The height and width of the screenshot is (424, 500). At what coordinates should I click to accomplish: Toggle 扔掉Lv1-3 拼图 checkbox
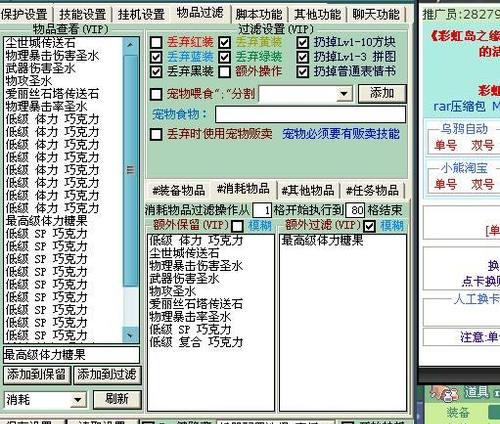pyautogui.click(x=303, y=57)
